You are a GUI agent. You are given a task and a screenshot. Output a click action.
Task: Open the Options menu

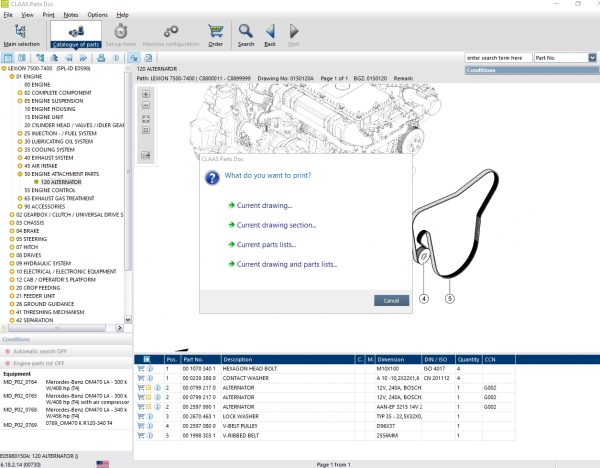coord(97,15)
